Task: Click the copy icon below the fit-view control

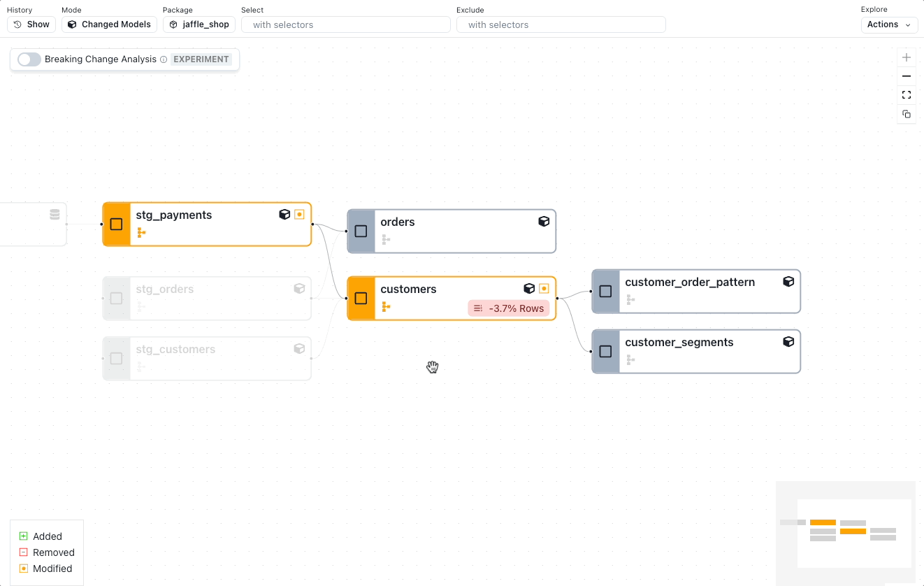Action: (x=906, y=114)
